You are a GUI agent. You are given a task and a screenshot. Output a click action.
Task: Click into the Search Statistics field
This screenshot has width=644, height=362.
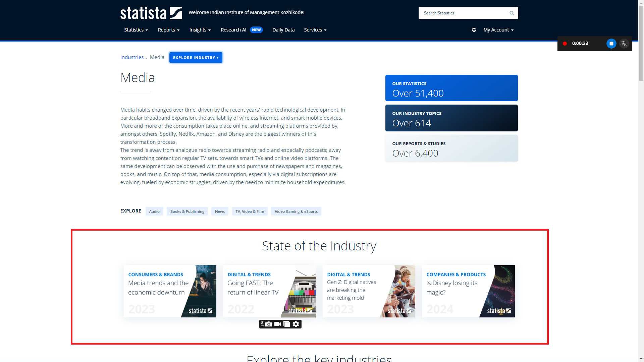coord(463,13)
